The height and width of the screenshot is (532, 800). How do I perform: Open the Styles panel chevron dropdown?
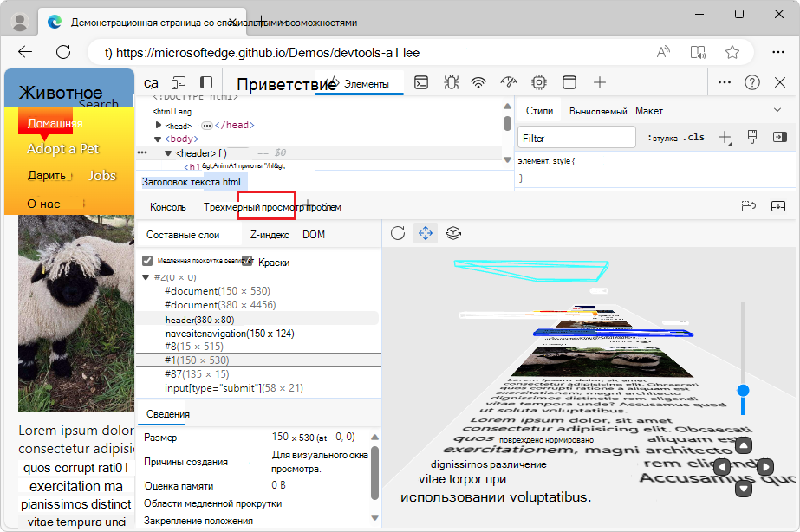pyautogui.click(x=778, y=111)
